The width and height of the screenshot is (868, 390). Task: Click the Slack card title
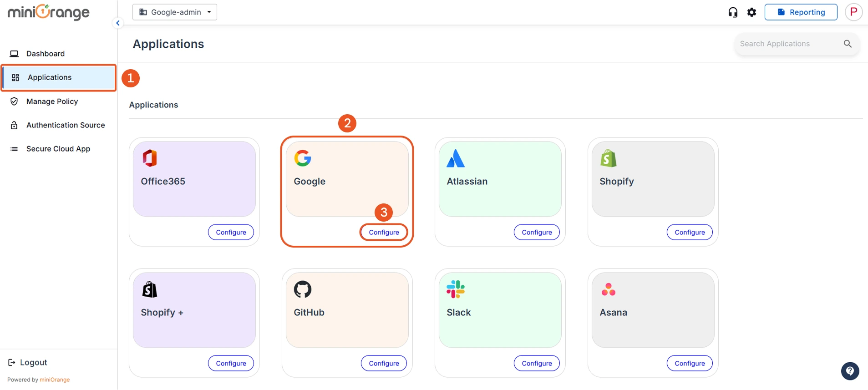(x=459, y=313)
